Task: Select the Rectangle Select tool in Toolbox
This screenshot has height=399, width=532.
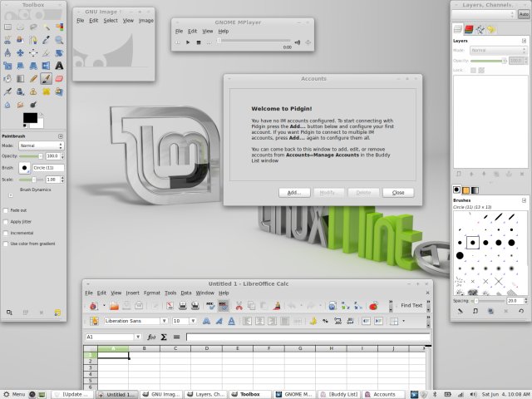Action: (7, 27)
